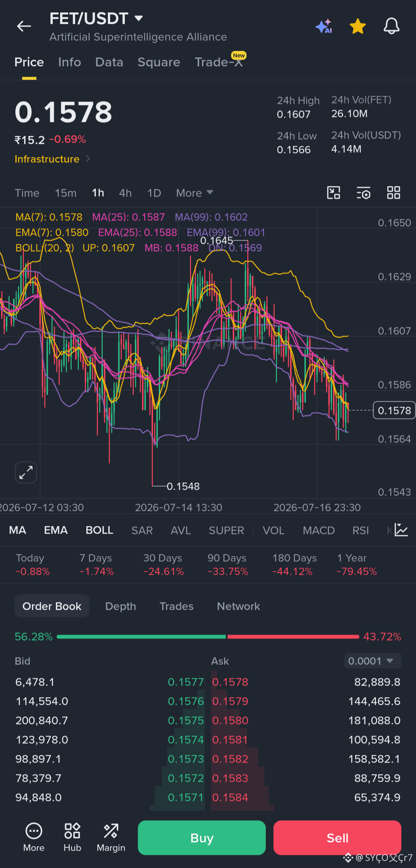The image size is (416, 868).
Task: Open the More menu icon
Action: point(34,838)
